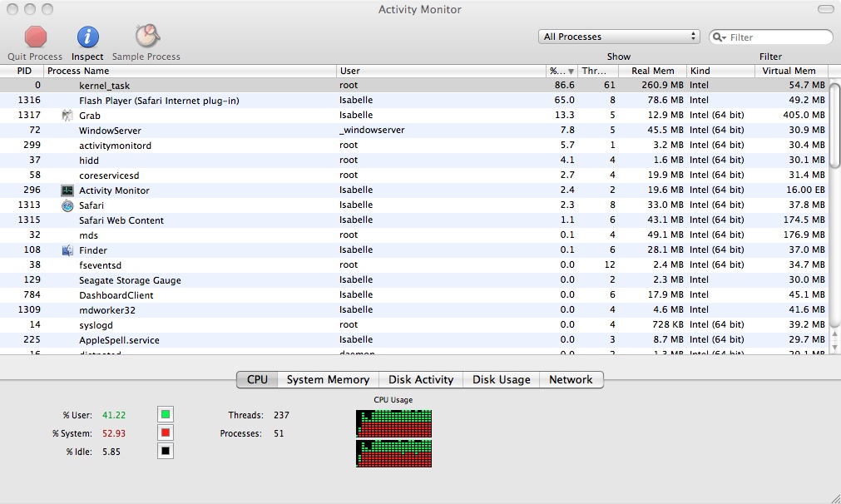The width and height of the screenshot is (841, 504).
Task: Click the magnifier icon in Filter field
Action: (x=719, y=37)
